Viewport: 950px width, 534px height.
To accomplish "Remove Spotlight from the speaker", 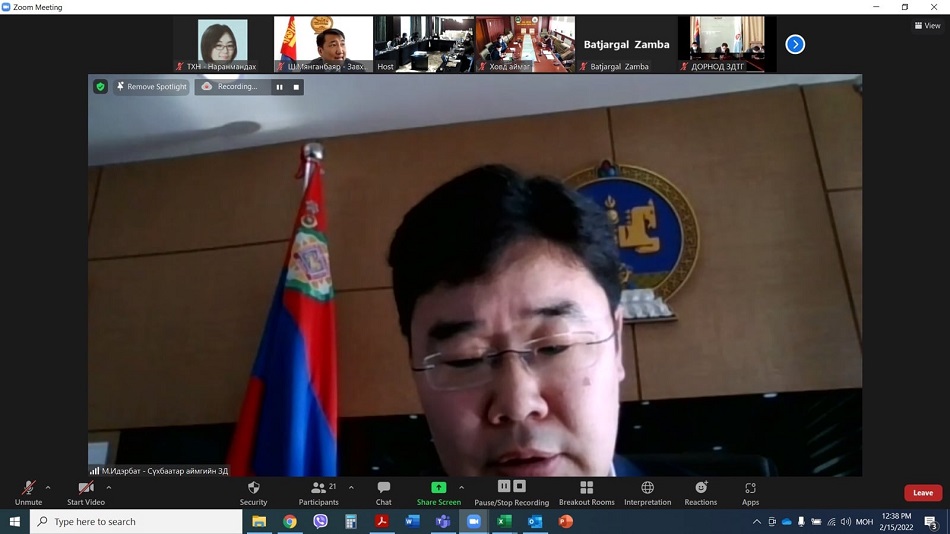I will [151, 87].
